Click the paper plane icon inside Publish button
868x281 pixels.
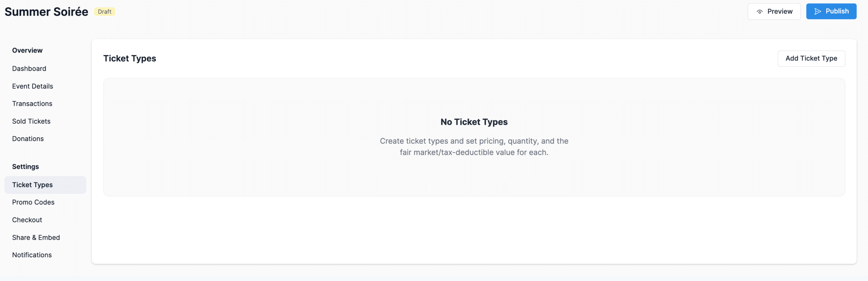click(x=817, y=11)
